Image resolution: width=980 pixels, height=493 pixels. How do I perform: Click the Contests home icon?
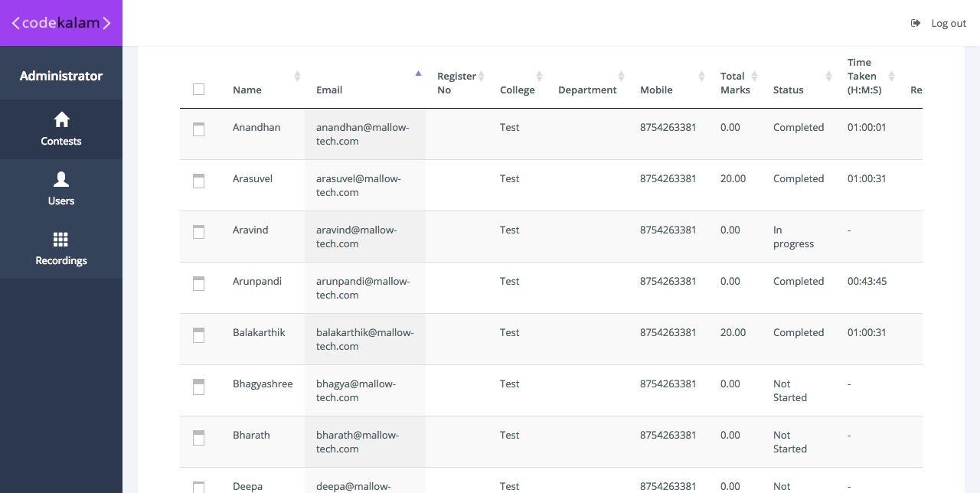(61, 119)
